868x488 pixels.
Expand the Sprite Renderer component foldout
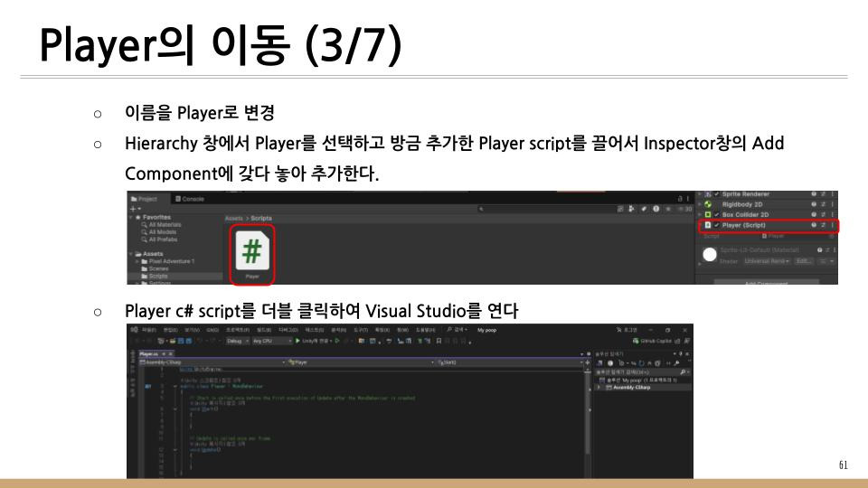[699, 194]
